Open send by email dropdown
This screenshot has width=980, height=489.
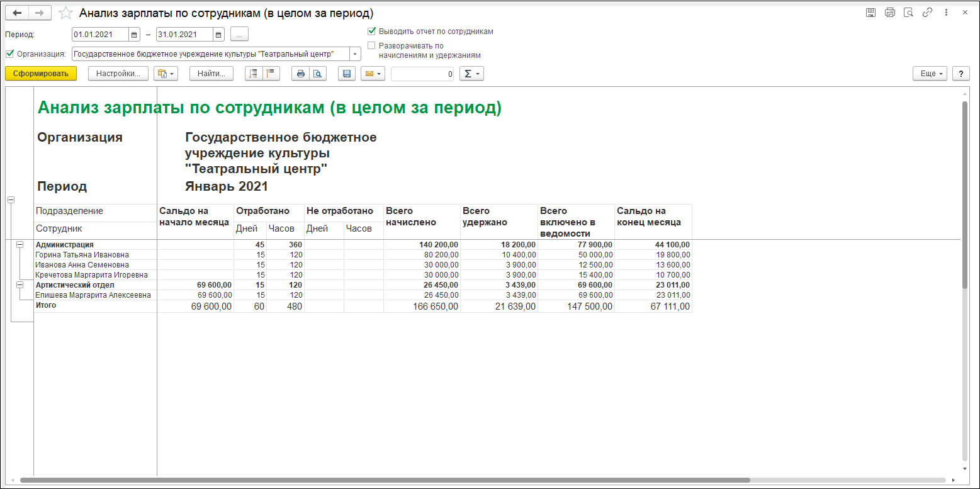pyautogui.click(x=373, y=74)
